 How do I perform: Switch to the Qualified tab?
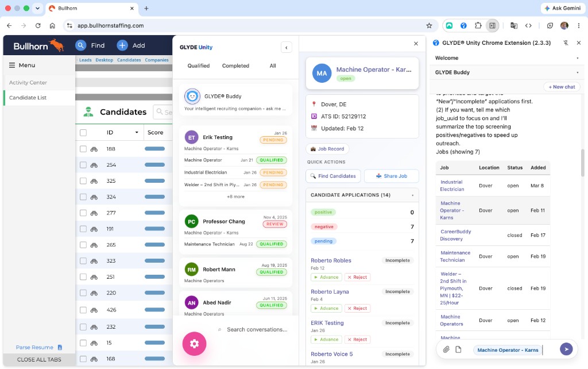click(x=198, y=66)
